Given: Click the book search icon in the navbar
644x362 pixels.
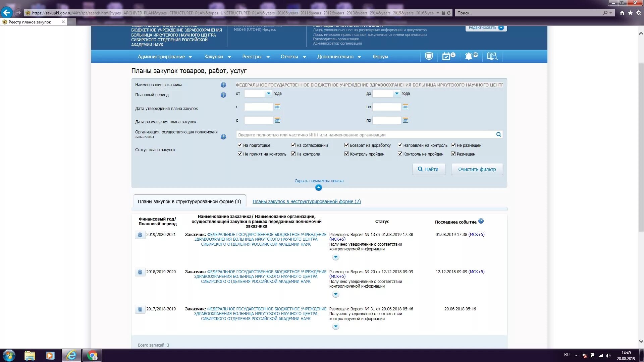Looking at the screenshot, I should pyautogui.click(x=492, y=56).
